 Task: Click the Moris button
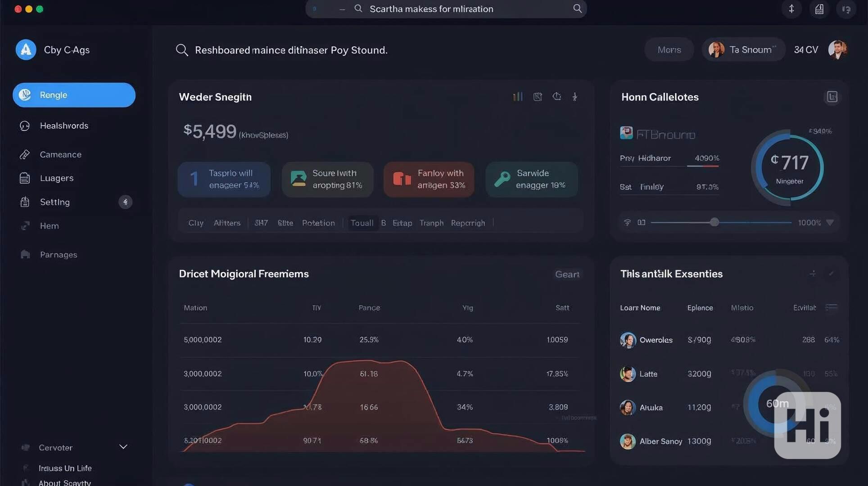pyautogui.click(x=669, y=50)
